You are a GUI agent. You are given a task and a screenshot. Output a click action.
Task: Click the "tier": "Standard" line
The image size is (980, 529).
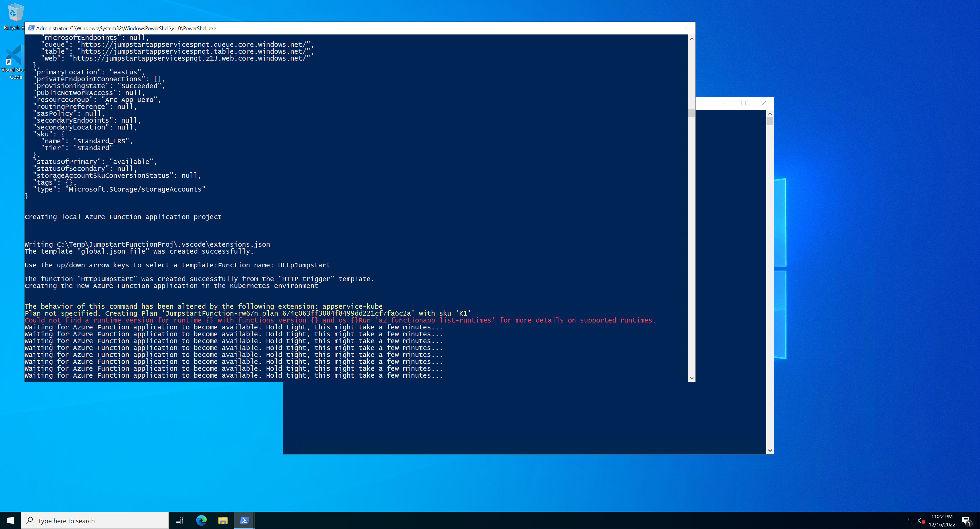coord(77,148)
